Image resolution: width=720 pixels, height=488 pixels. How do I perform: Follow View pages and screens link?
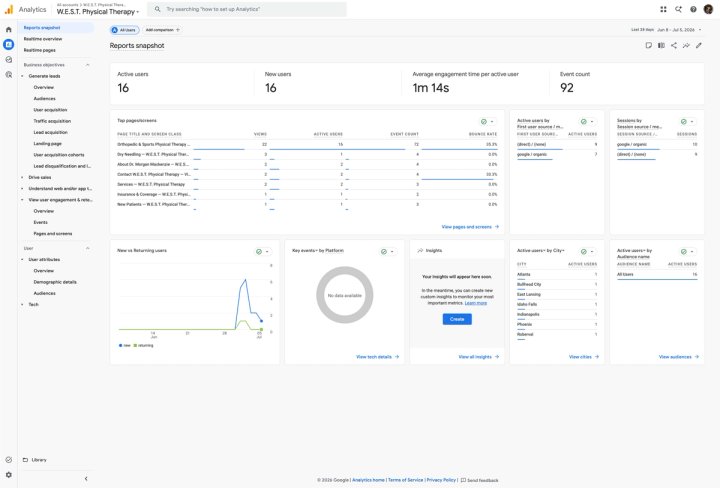(470, 227)
